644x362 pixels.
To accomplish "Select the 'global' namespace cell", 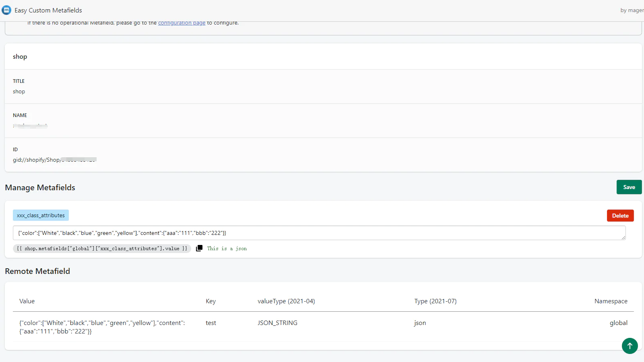I will (x=618, y=323).
